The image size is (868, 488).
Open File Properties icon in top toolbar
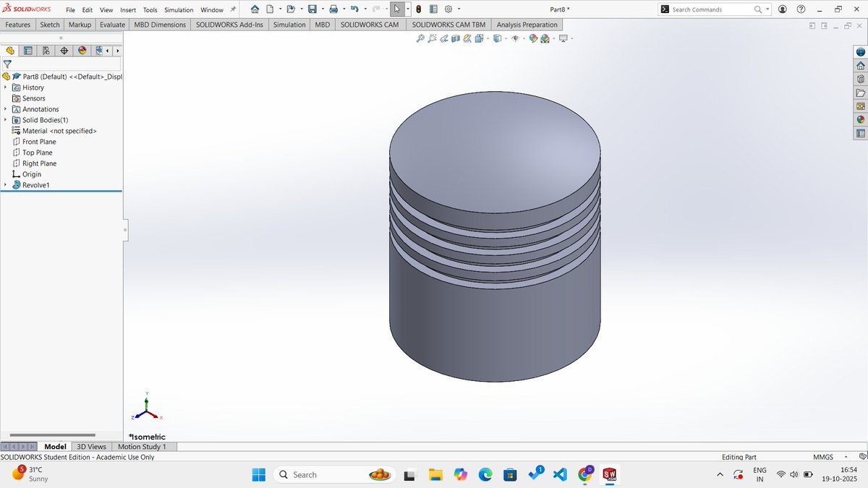pyautogui.click(x=433, y=9)
